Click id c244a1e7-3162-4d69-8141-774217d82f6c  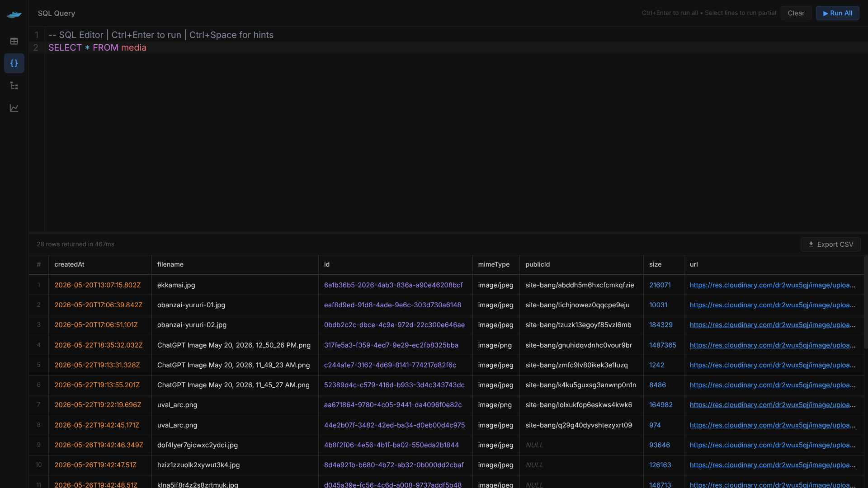(x=390, y=365)
